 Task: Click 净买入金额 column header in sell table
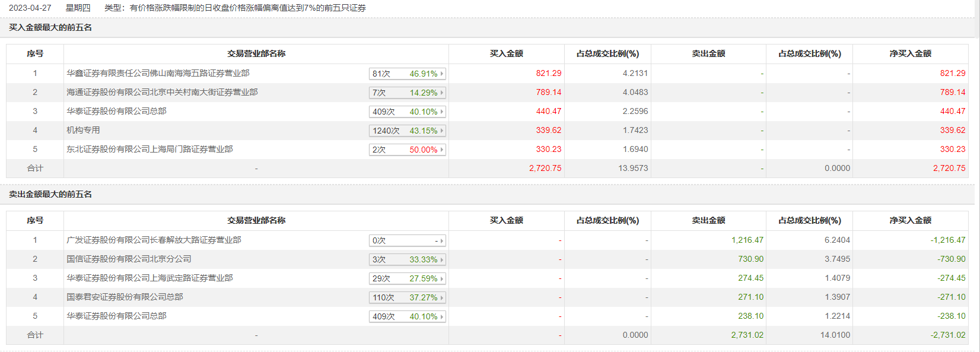[910, 220]
